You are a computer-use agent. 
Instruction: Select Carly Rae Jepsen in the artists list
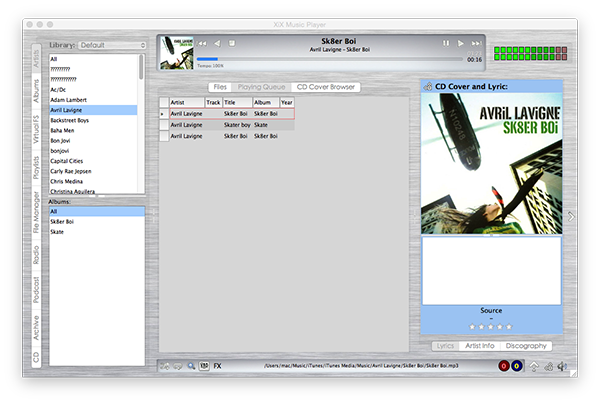pos(93,171)
